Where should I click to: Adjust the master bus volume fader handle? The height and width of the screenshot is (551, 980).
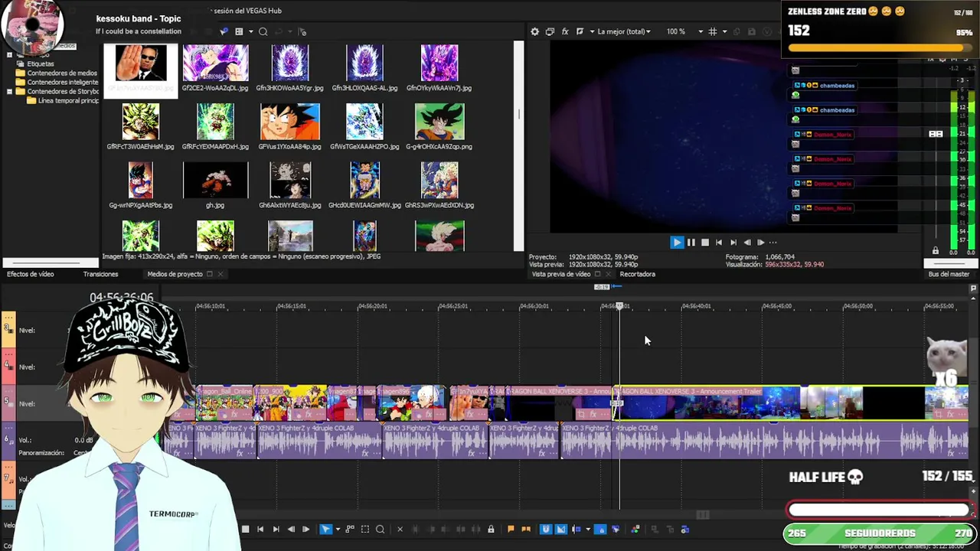(x=936, y=134)
